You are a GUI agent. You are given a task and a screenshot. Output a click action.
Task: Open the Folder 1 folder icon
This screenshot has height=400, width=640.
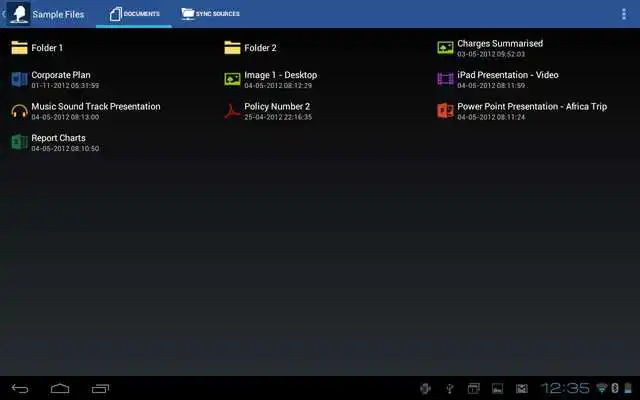18,47
